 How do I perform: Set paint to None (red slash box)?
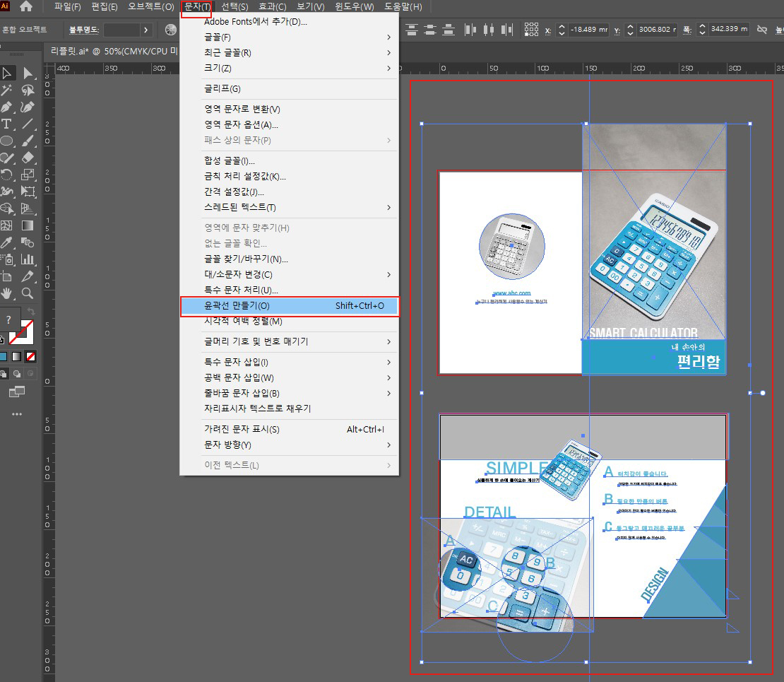(x=31, y=357)
